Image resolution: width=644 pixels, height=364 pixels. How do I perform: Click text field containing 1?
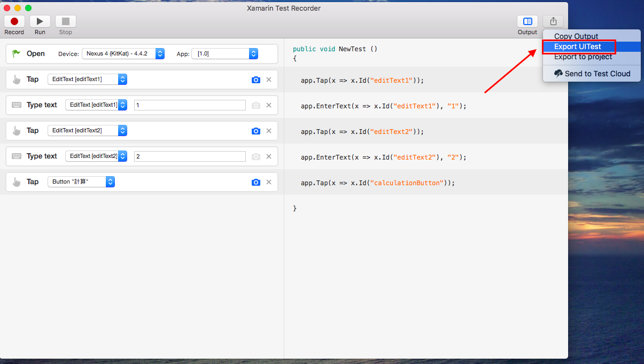click(x=190, y=105)
